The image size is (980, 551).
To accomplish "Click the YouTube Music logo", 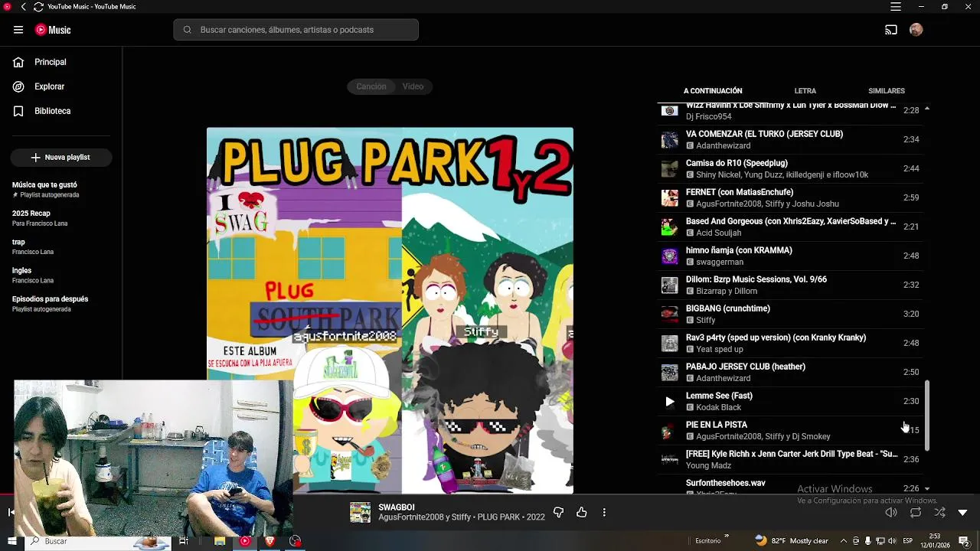I will 53,30.
